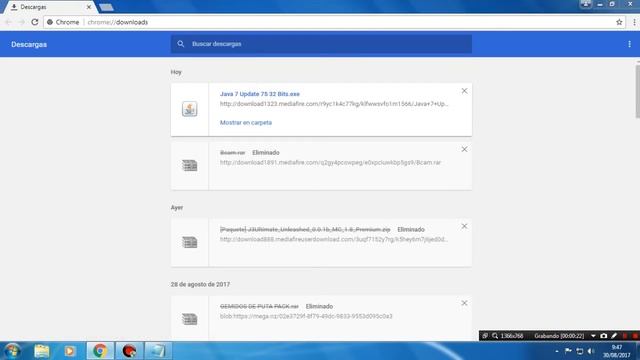Click the Descargas page title
The width and height of the screenshot is (640, 360).
[x=29, y=44]
